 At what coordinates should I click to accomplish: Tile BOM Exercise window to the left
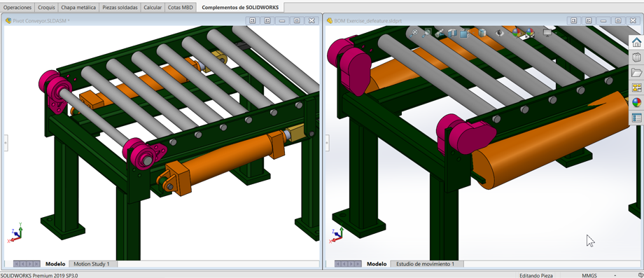coord(574,20)
